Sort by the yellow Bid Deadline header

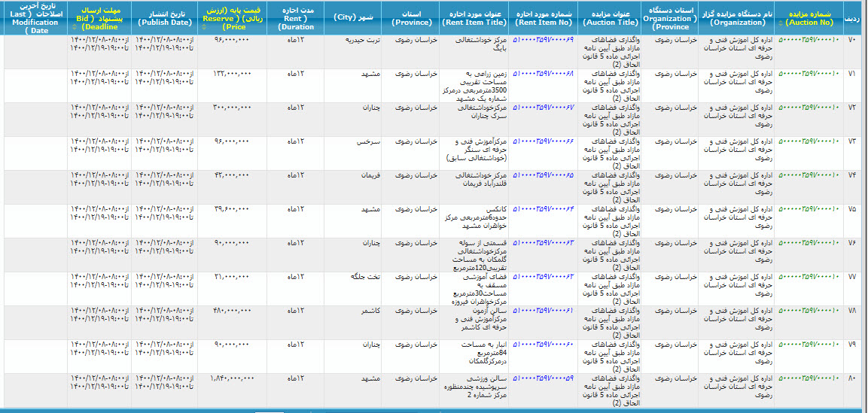coord(99,18)
